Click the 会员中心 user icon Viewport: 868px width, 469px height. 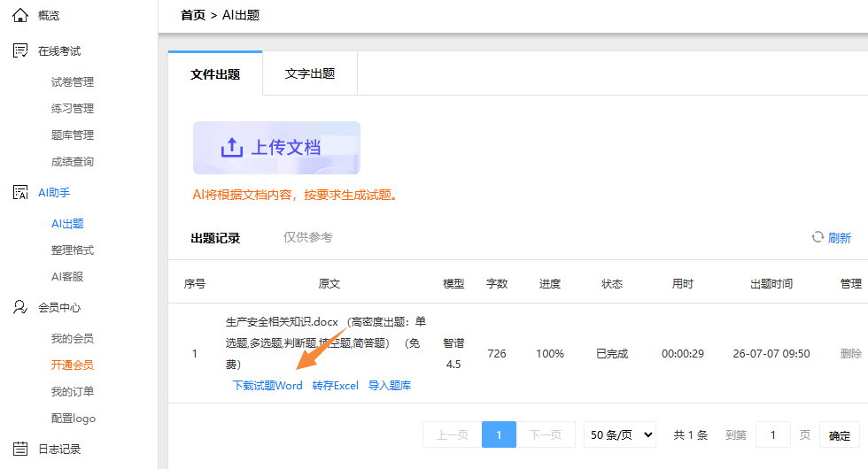coord(19,307)
